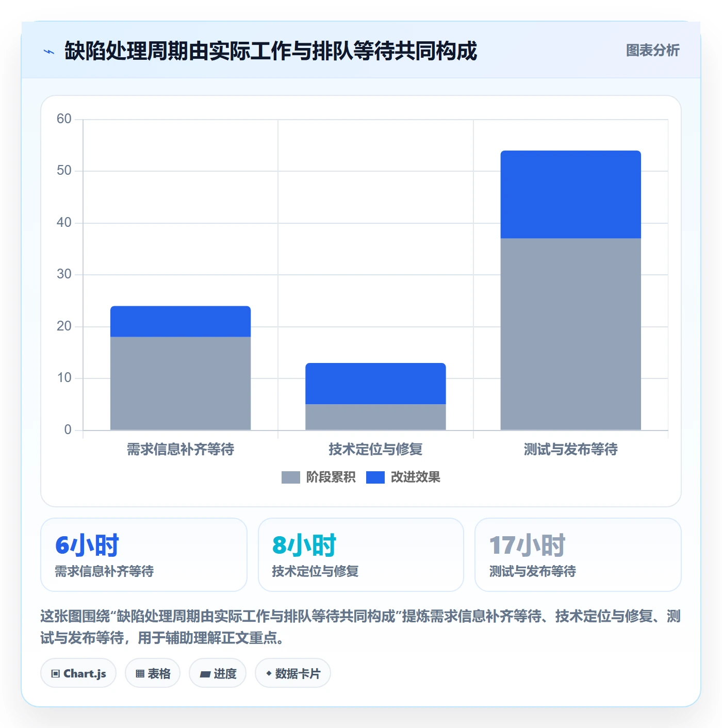Click the gray 阶段累积 legend swatch
This screenshot has width=722, height=728.
291,477
